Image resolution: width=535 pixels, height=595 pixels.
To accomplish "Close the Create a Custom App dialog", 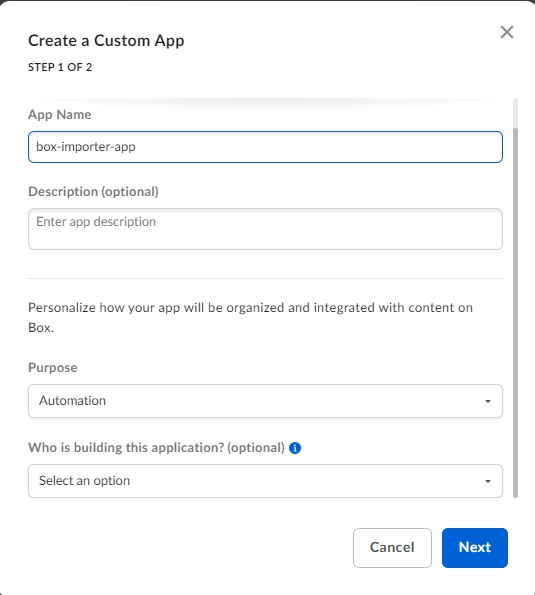I will coord(507,32).
